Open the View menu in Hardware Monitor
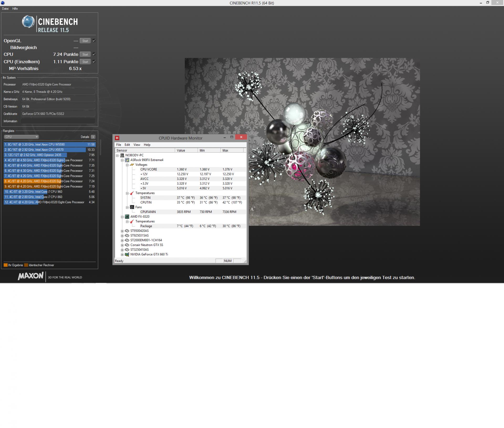Image resolution: width=504 pixels, height=428 pixels. pos(137,145)
